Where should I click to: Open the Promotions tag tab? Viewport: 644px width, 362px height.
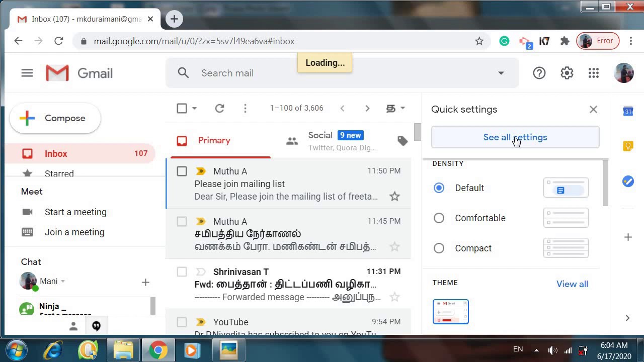[403, 141]
